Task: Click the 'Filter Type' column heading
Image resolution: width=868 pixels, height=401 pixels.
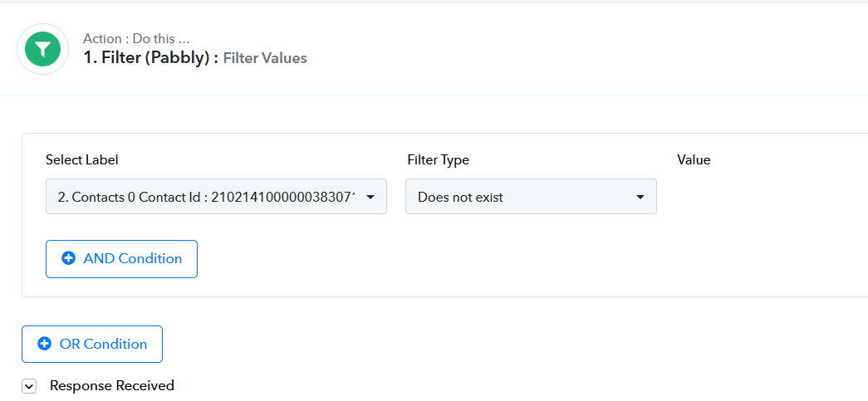Action: pos(438,160)
